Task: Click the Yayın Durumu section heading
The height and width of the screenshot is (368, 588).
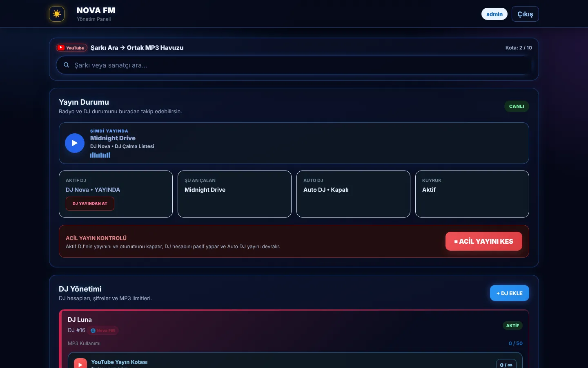Action: click(x=84, y=102)
